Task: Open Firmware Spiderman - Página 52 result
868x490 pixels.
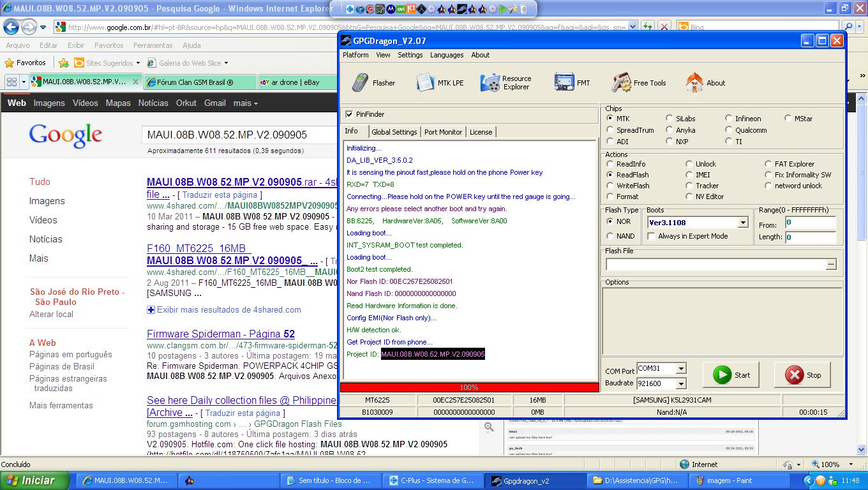Action: 221,334
